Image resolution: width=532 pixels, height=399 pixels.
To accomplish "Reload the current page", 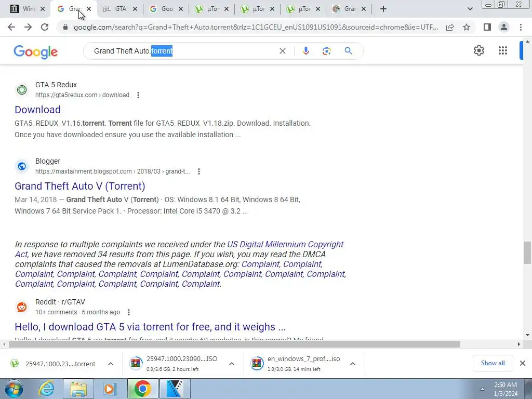I will (45, 27).
